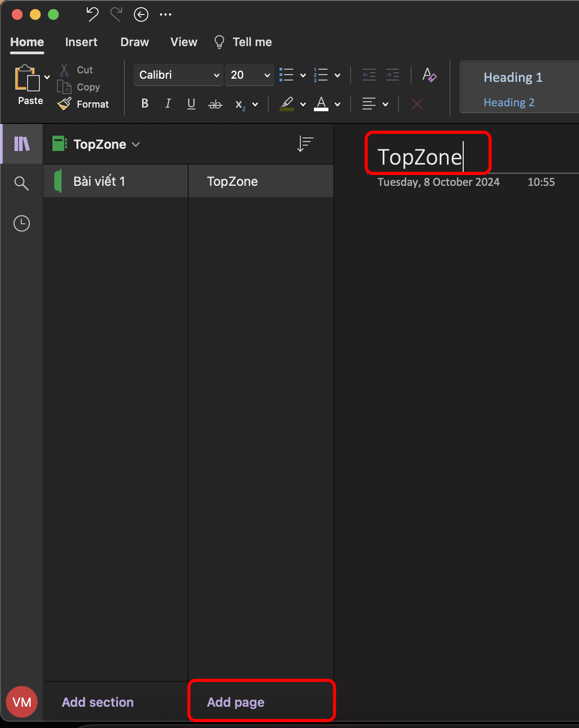Click the Redo arrow icon
This screenshot has width=579, height=728.
(x=116, y=14)
